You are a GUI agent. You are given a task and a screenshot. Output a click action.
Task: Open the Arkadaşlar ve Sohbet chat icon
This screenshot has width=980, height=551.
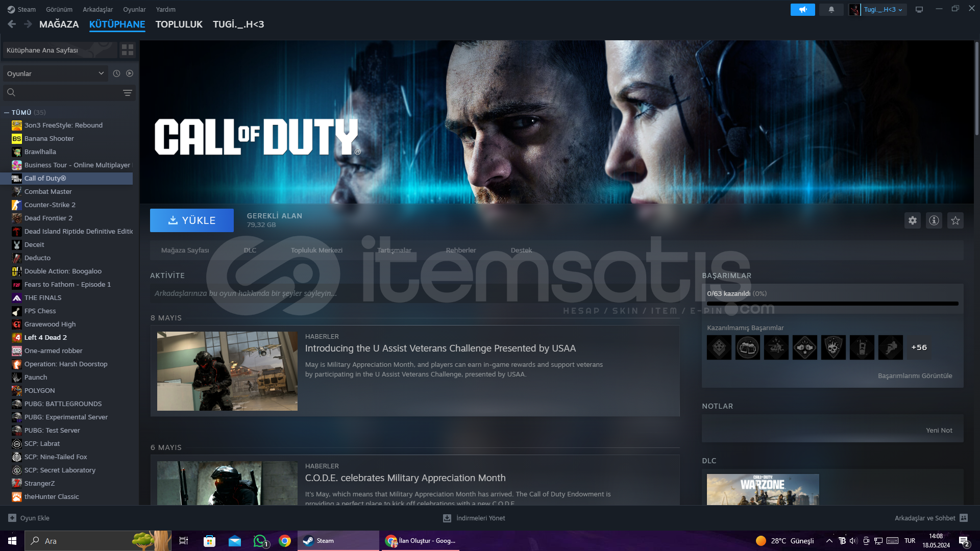pos(964,518)
